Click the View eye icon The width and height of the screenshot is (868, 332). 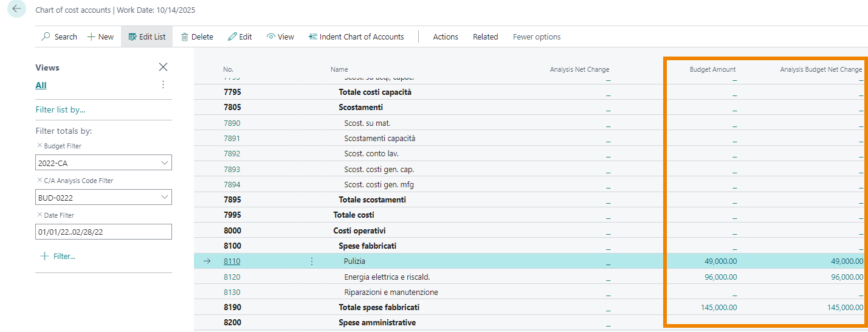click(x=271, y=36)
